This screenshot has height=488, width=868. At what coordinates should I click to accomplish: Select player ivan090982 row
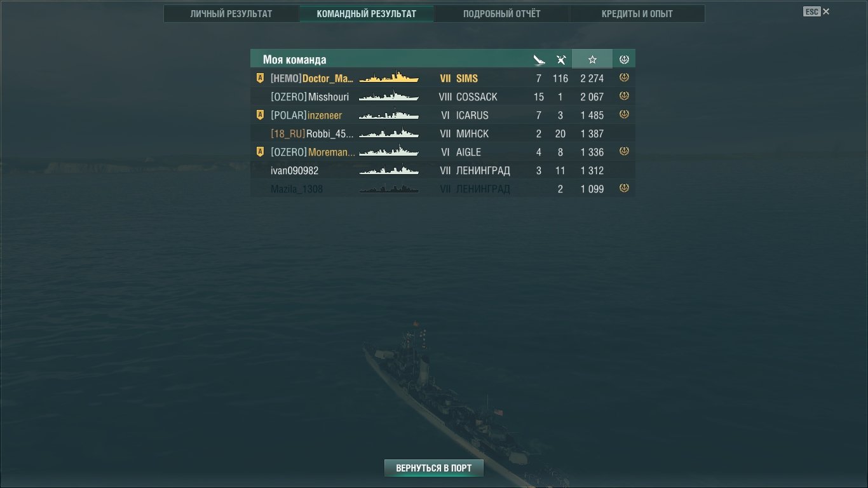pos(443,170)
